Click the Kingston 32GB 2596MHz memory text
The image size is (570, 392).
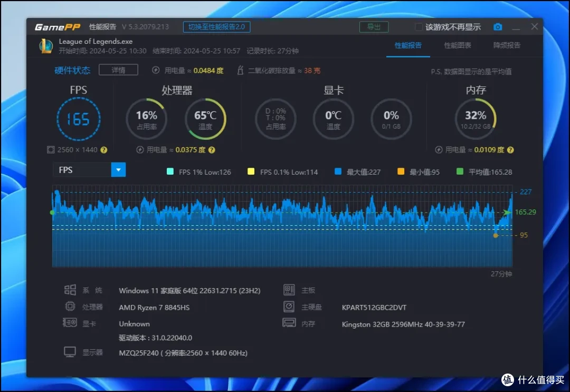(x=403, y=324)
